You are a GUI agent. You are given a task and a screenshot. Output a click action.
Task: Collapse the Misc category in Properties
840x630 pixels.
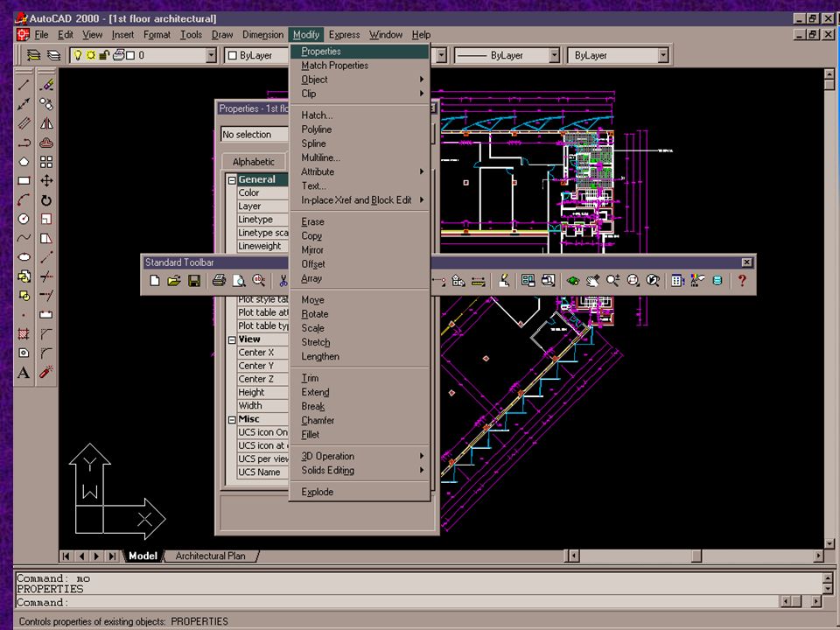(x=232, y=420)
